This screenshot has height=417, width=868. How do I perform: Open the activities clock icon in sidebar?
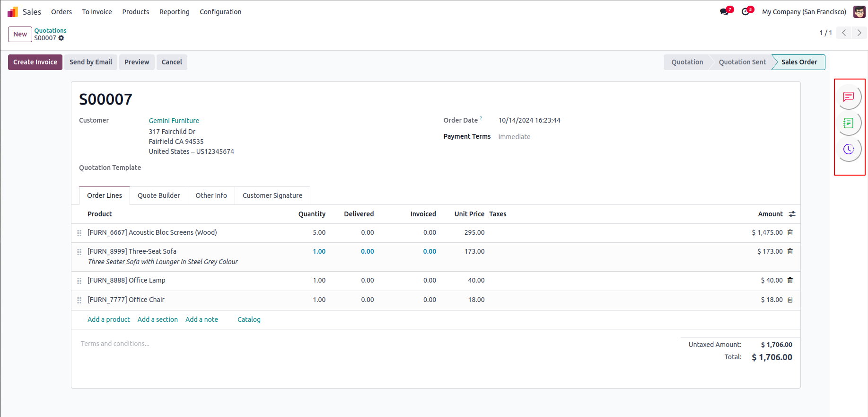click(x=849, y=149)
